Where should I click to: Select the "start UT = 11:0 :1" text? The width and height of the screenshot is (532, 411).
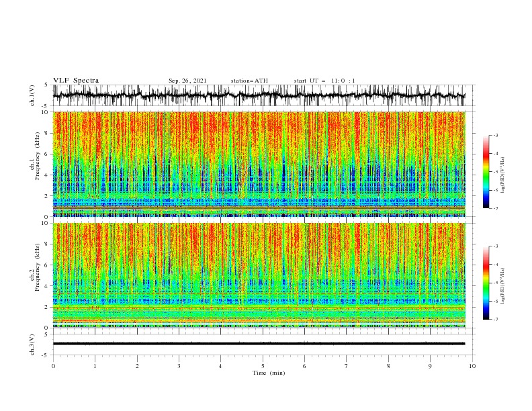coord(324,81)
